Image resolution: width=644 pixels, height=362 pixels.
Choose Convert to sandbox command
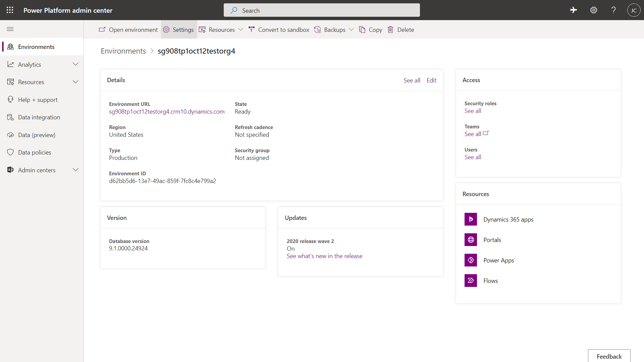[279, 29]
